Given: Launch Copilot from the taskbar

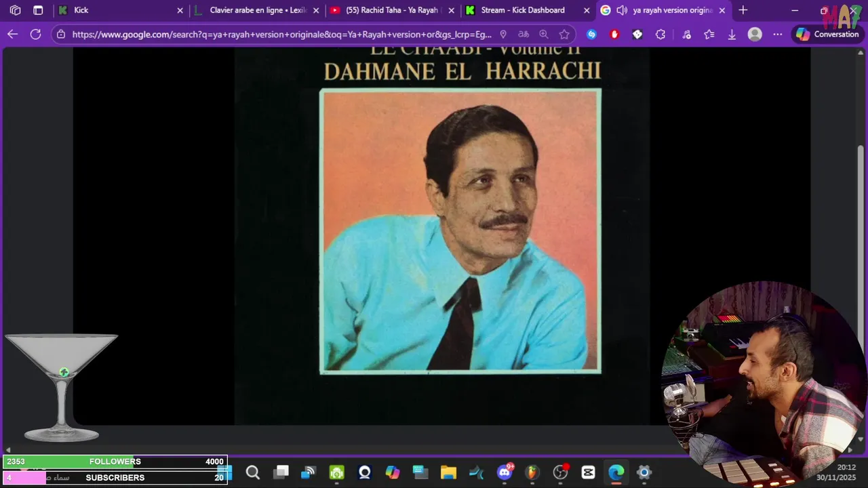Looking at the screenshot, I should [393, 472].
